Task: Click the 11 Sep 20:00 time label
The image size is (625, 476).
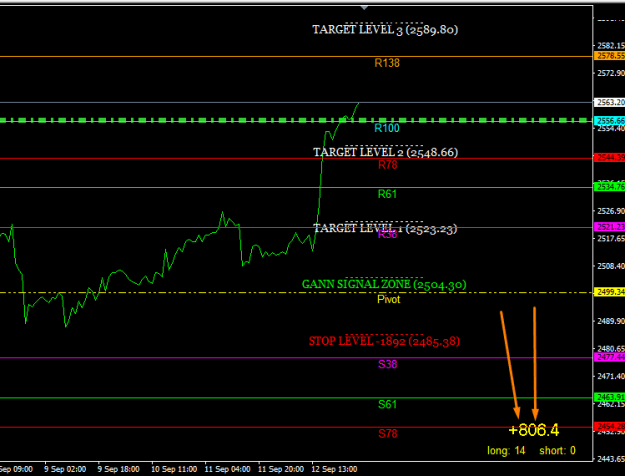Action: [x=281, y=469]
